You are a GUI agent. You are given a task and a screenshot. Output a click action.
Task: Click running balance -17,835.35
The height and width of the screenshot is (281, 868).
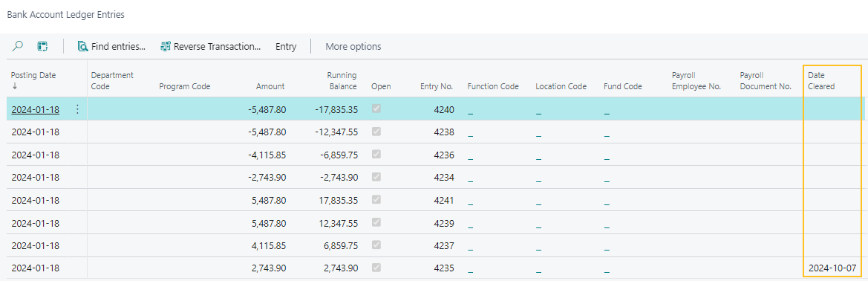tap(336, 110)
